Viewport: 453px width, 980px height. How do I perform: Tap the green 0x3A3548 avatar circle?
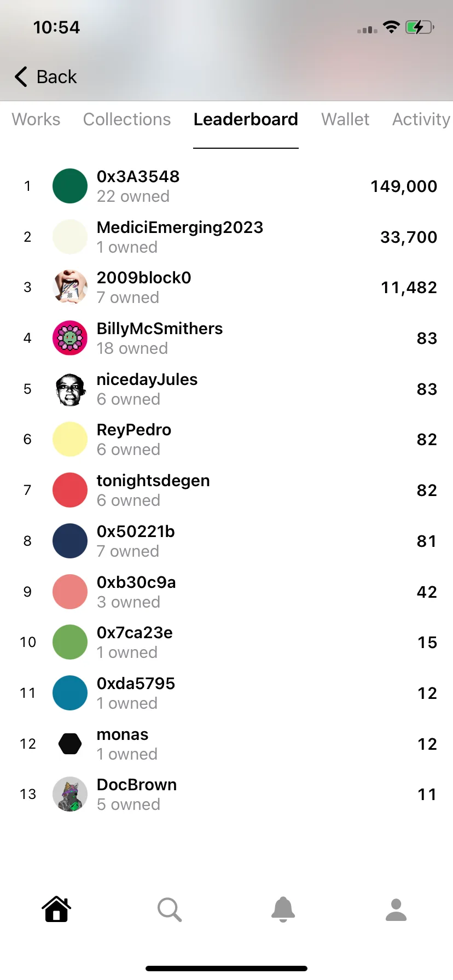click(x=70, y=186)
